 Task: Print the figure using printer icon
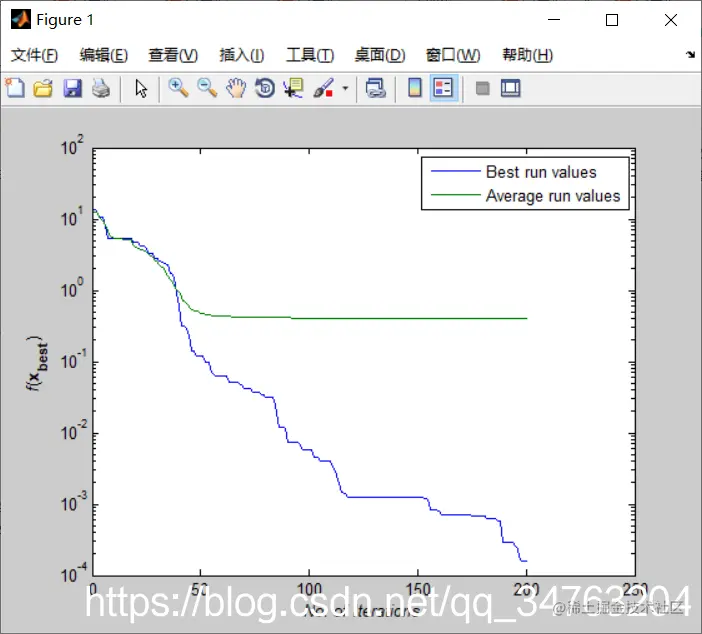point(101,88)
